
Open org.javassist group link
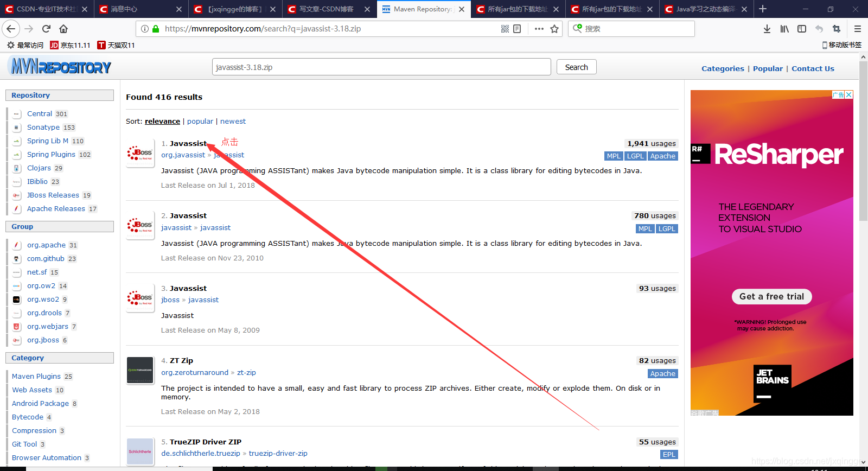[183, 155]
